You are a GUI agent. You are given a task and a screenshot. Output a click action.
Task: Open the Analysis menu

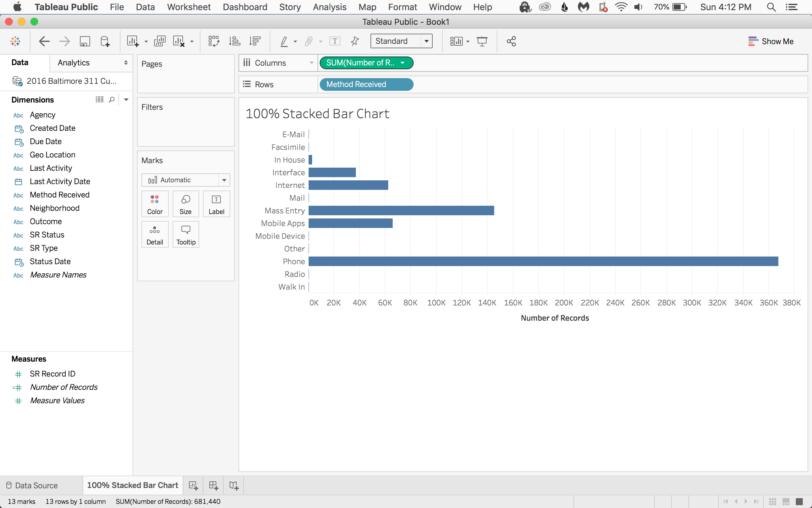tap(330, 7)
